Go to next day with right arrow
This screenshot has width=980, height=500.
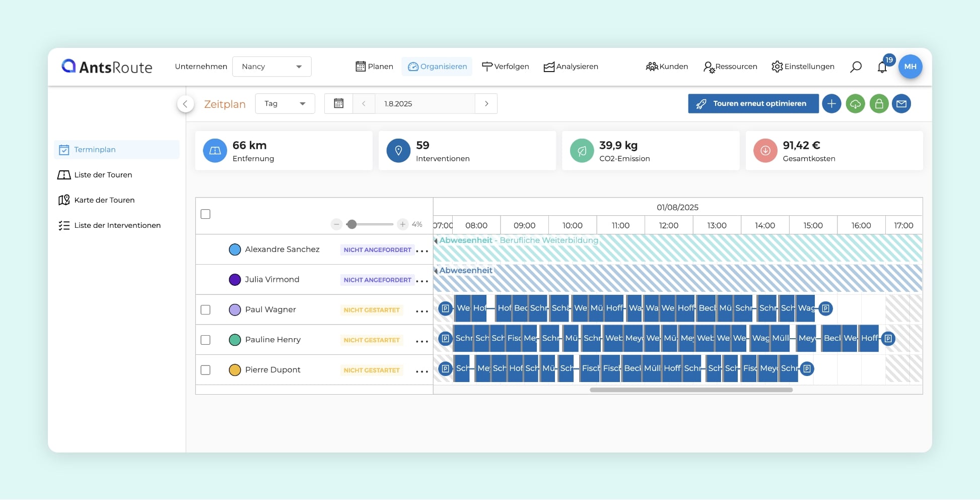[x=486, y=104]
